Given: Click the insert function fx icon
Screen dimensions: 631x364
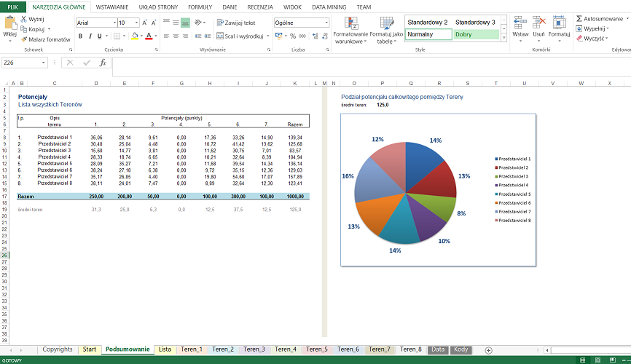Looking at the screenshot, I should pos(103,63).
